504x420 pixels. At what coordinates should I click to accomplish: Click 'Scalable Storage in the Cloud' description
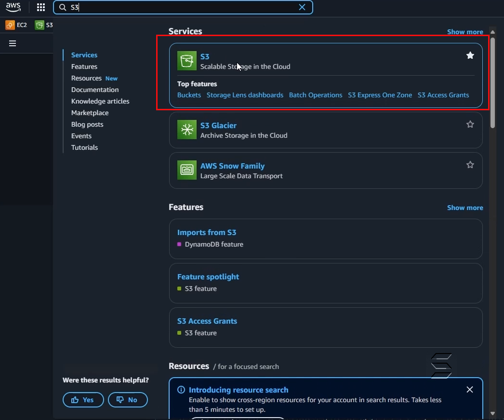[x=245, y=66]
